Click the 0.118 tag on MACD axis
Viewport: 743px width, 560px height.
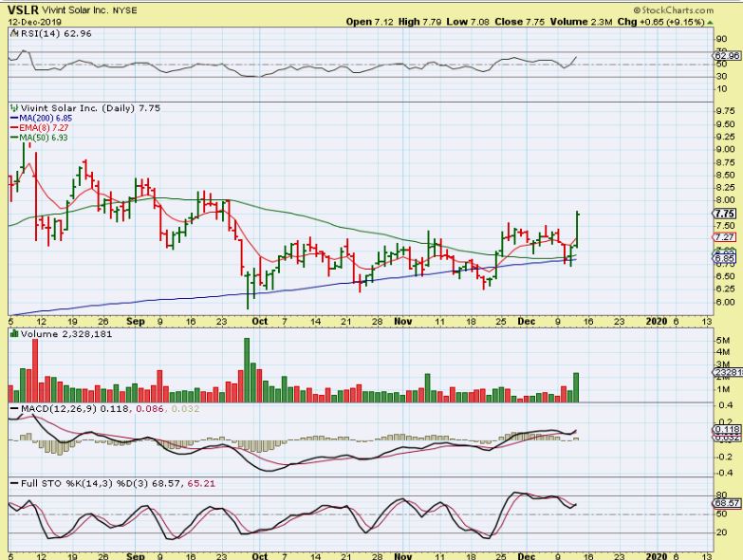pos(727,430)
